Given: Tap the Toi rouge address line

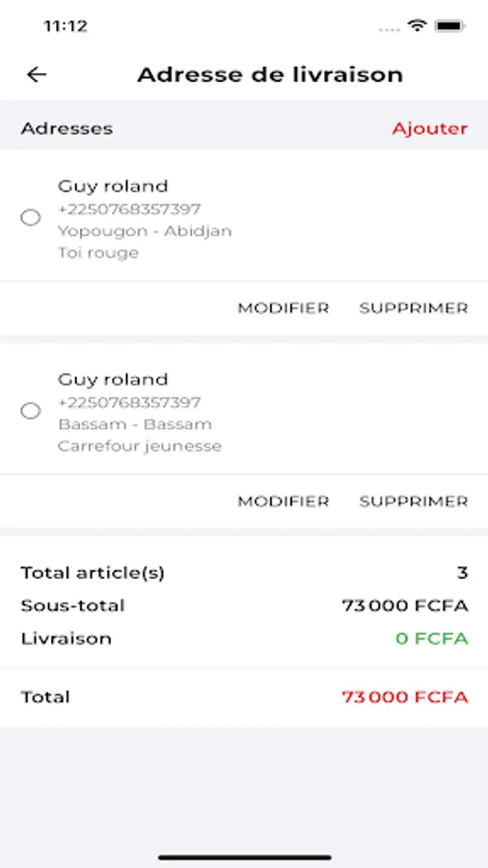Looking at the screenshot, I should pyautogui.click(x=98, y=253).
